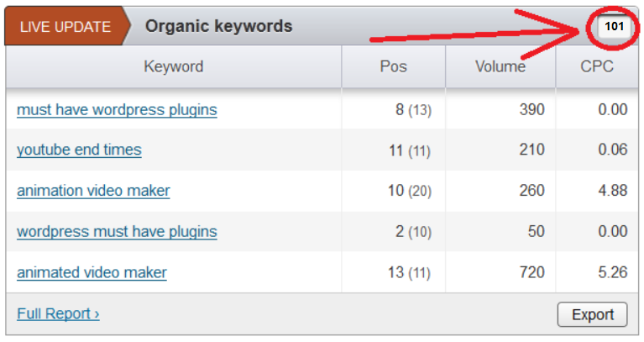Click the position value 2 (10)
Image resolution: width=644 pixels, height=342 pixels.
(413, 231)
